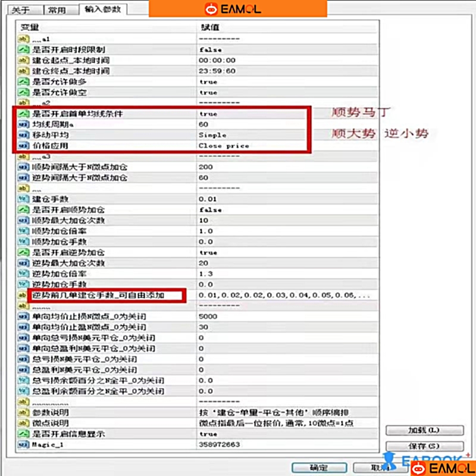Toggle 是否开启顺势加仓 false value

point(210,210)
